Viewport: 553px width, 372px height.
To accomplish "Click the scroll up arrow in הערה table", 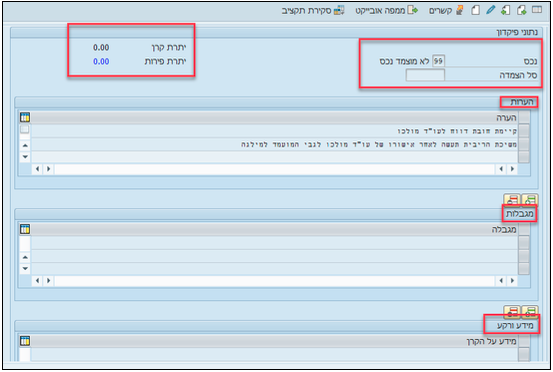I will pyautogui.click(x=25, y=145).
